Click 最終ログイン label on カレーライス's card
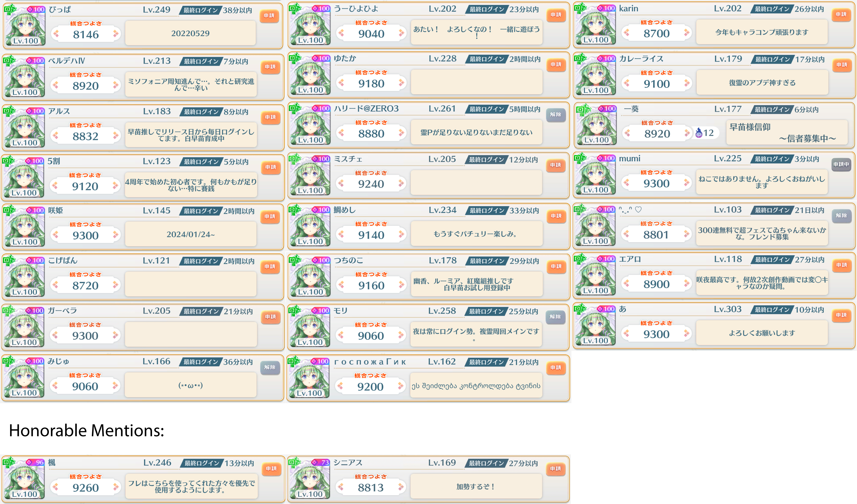The height and width of the screenshot is (504, 857). coord(773,60)
